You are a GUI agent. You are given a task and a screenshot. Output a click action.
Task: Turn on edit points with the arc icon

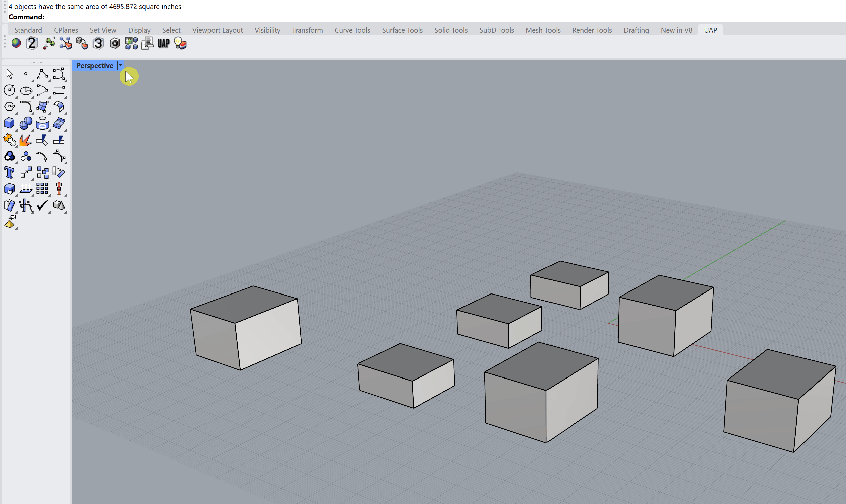42,156
